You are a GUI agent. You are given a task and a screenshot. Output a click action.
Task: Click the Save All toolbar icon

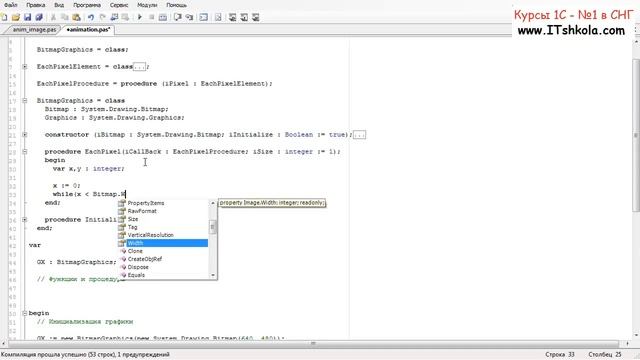(x=39, y=17)
